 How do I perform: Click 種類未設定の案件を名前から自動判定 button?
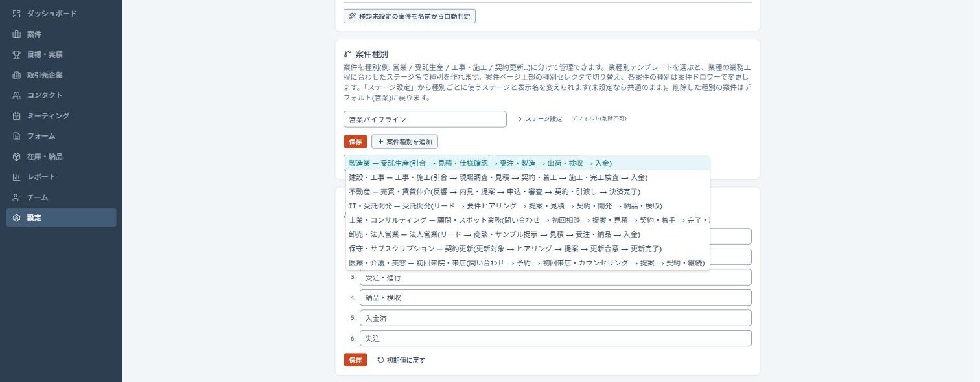click(x=410, y=16)
